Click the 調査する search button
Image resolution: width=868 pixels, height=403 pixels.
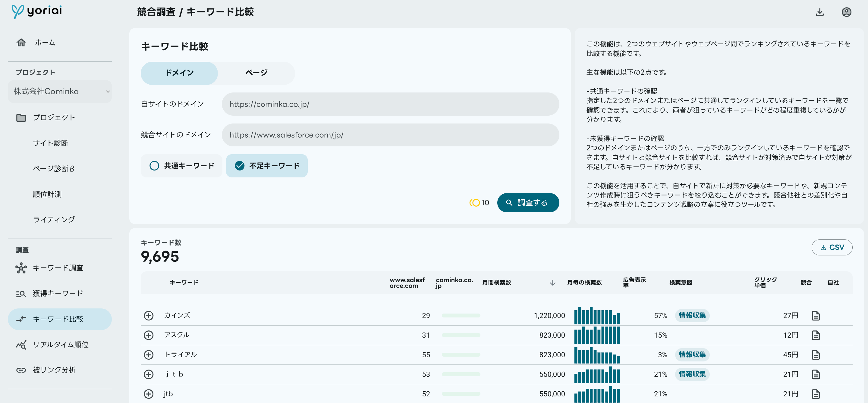point(528,203)
